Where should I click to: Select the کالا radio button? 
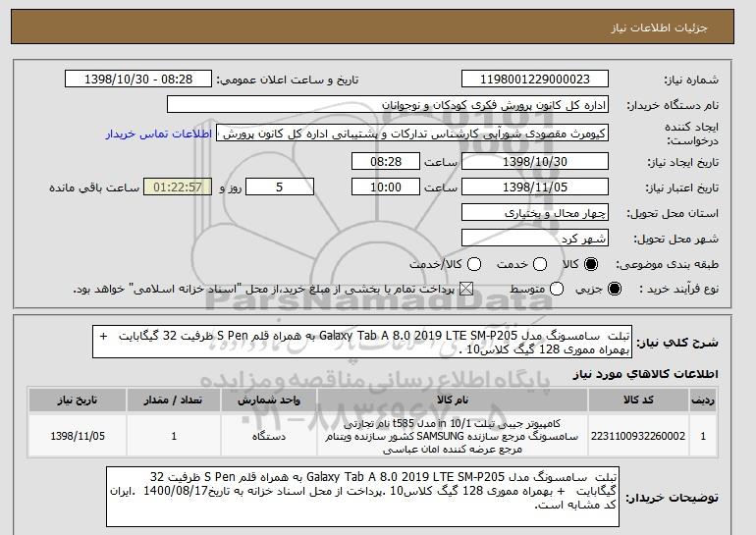click(x=591, y=264)
